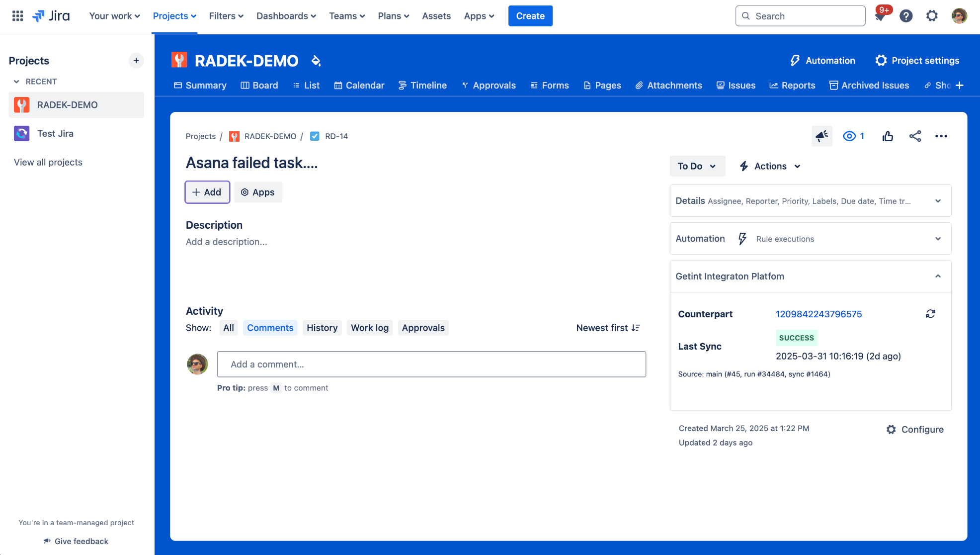Switch to the Approvals project tab
The width and height of the screenshot is (980, 555).
(x=489, y=86)
